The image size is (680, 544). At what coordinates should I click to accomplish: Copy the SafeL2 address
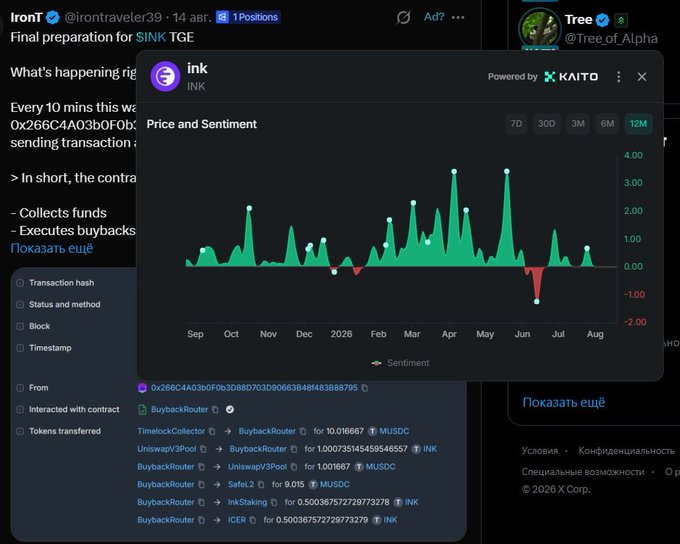[261, 485]
